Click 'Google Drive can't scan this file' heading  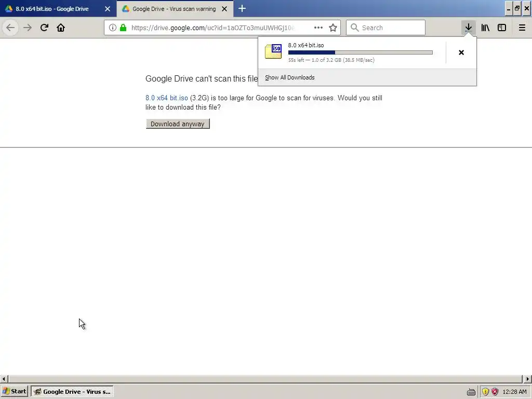pos(202,79)
